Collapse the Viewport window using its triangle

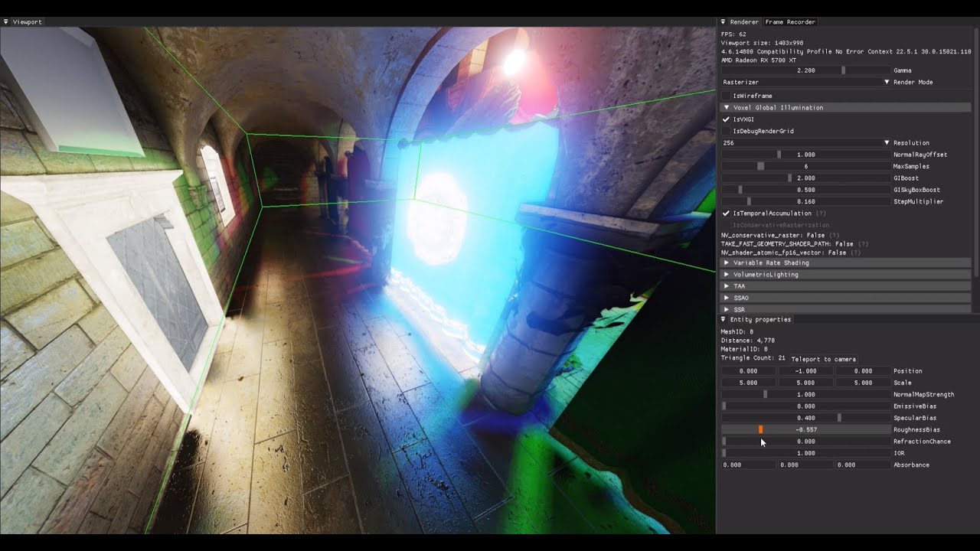(x=6, y=22)
